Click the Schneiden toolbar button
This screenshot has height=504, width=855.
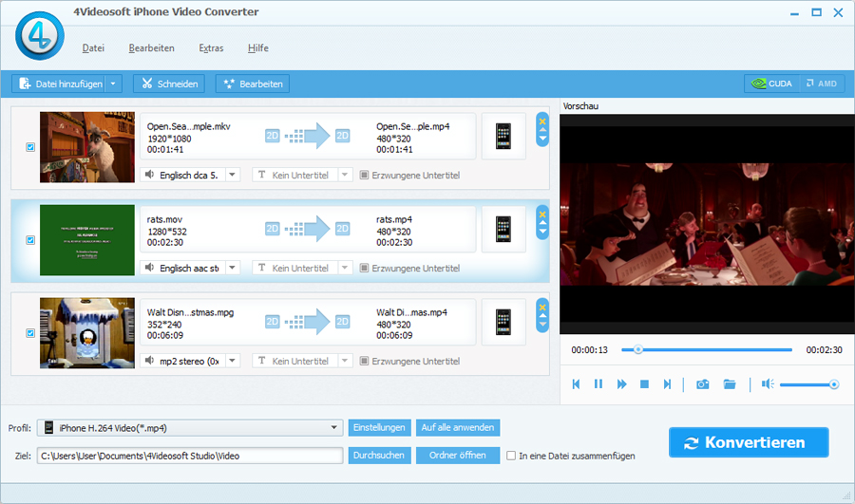169,84
